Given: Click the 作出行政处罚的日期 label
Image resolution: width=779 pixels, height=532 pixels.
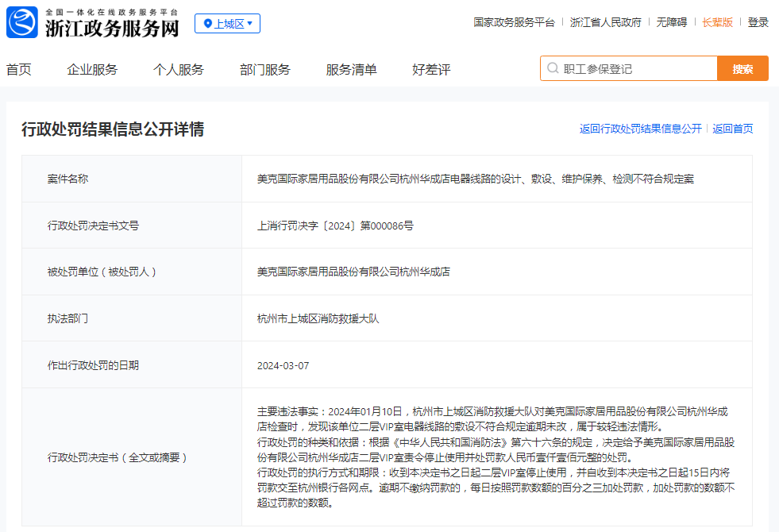Looking at the screenshot, I should (93, 365).
